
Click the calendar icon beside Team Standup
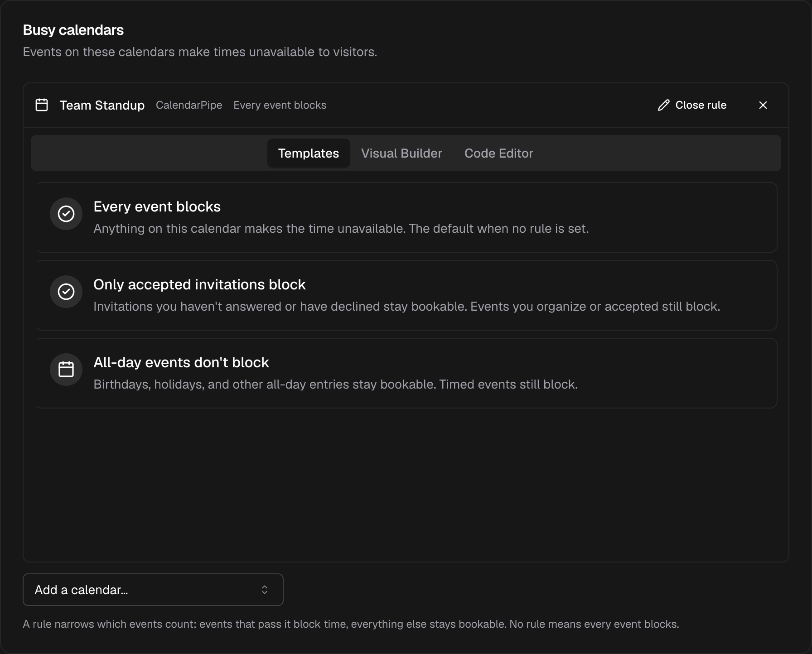pyautogui.click(x=42, y=105)
